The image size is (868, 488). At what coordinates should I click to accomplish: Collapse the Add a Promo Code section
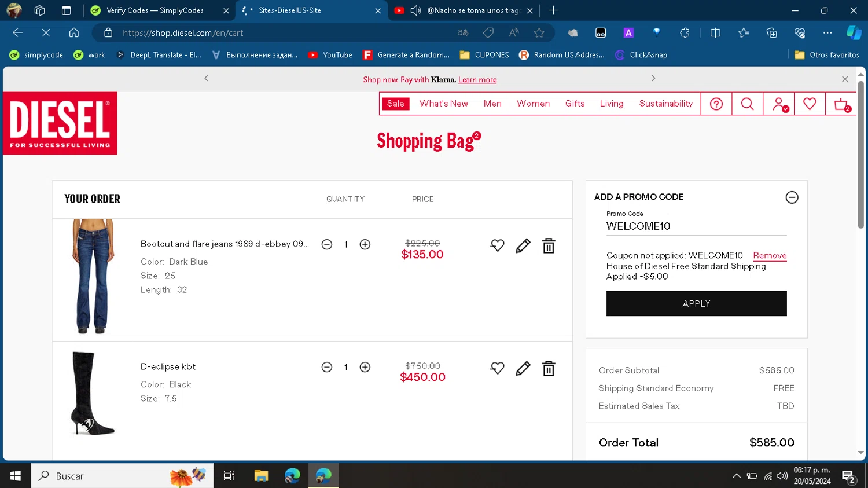click(x=792, y=197)
